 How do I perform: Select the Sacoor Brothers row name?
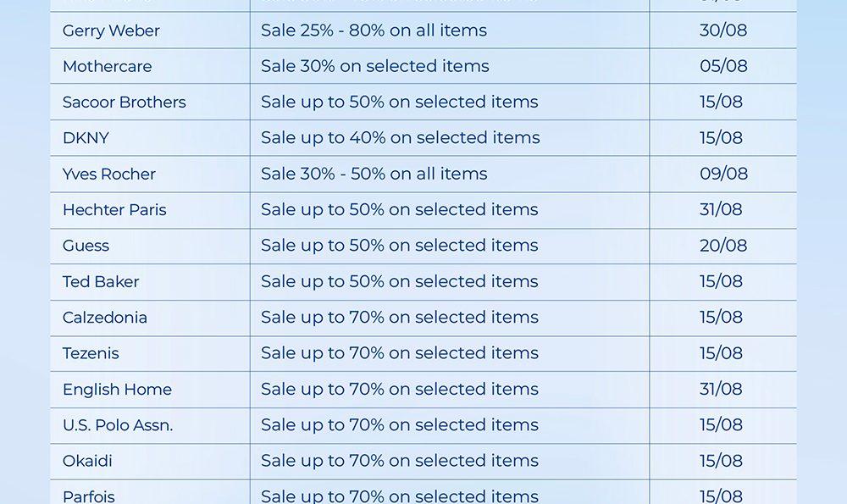[x=124, y=102]
